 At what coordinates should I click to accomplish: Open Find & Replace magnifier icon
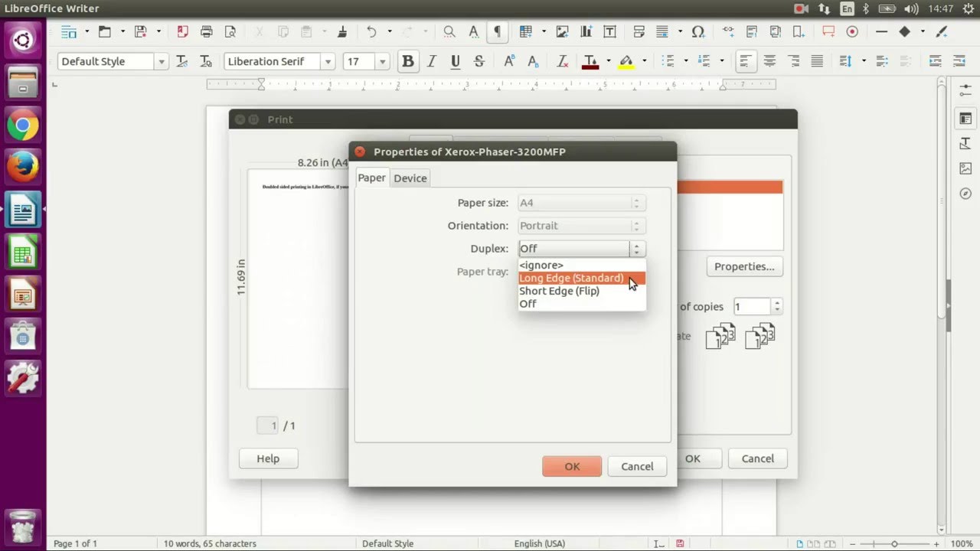point(449,31)
